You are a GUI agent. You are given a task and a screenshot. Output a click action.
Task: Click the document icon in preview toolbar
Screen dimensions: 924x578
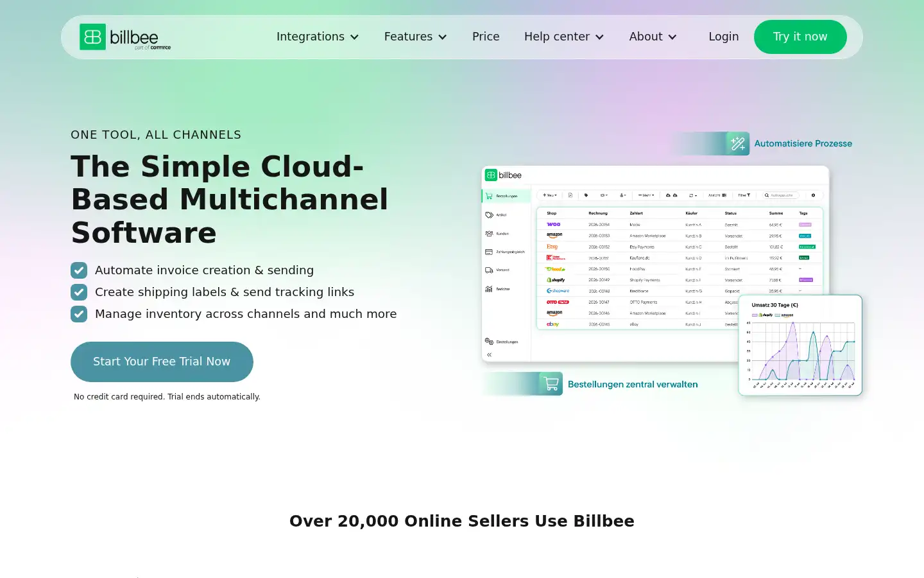(x=570, y=195)
